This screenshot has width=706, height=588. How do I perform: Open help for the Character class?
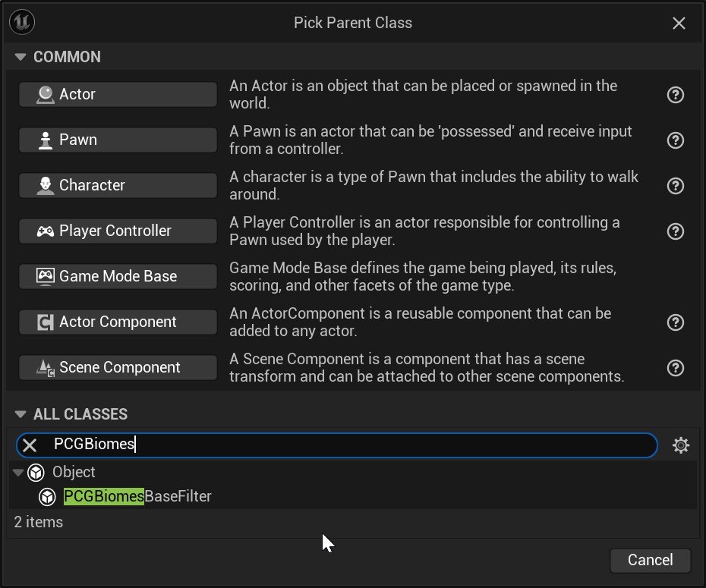675,186
